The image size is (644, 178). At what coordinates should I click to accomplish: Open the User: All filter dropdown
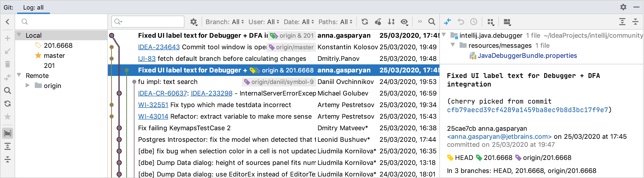click(x=264, y=22)
